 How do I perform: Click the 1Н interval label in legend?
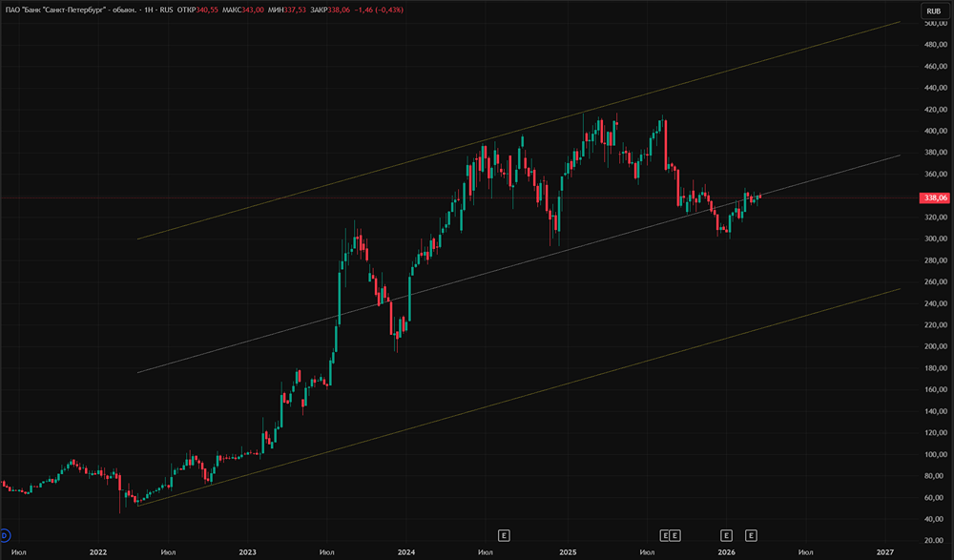(149, 10)
